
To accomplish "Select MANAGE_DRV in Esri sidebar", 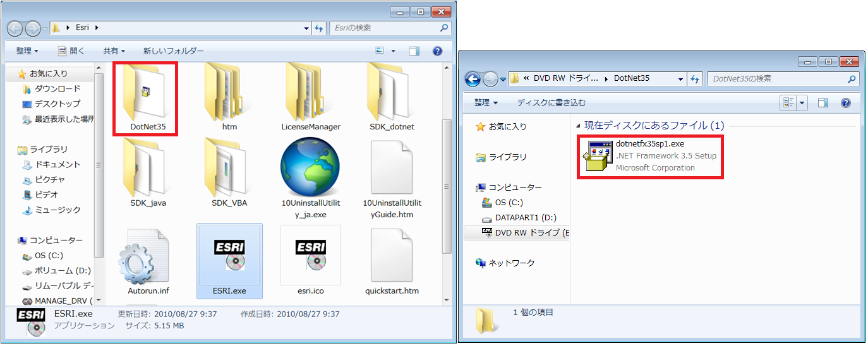I will pyautogui.click(x=57, y=301).
